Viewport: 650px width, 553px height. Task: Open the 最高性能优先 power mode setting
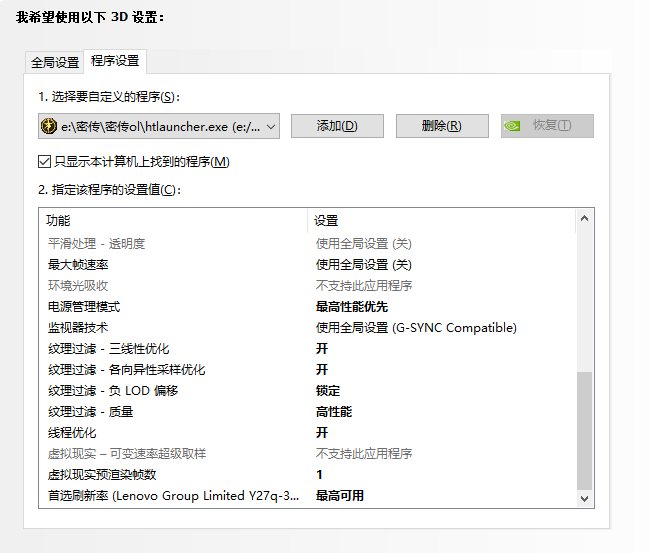(352, 307)
